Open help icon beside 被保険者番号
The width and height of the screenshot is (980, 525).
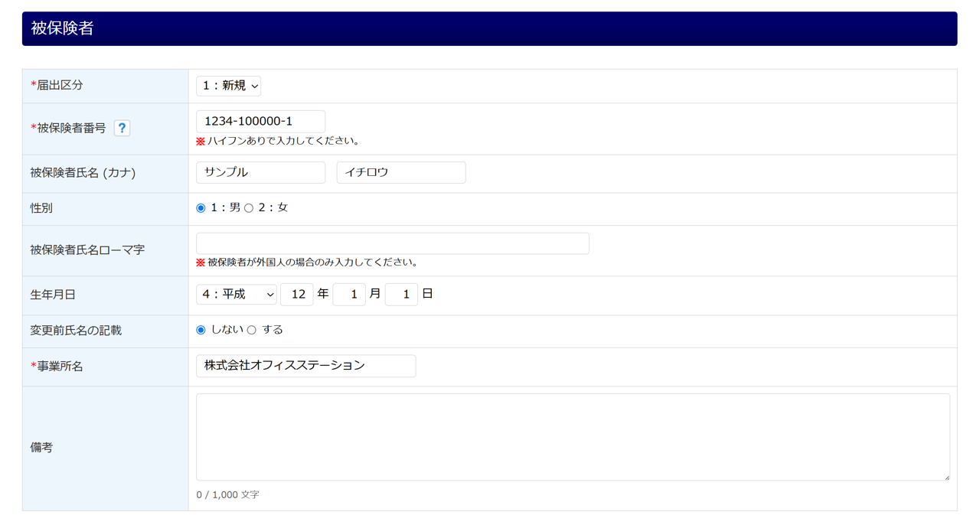tap(122, 128)
